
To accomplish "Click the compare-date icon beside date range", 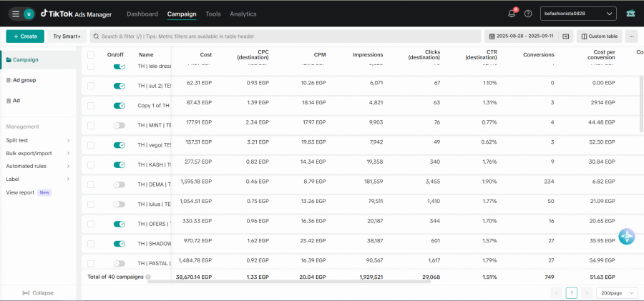I will tap(565, 36).
